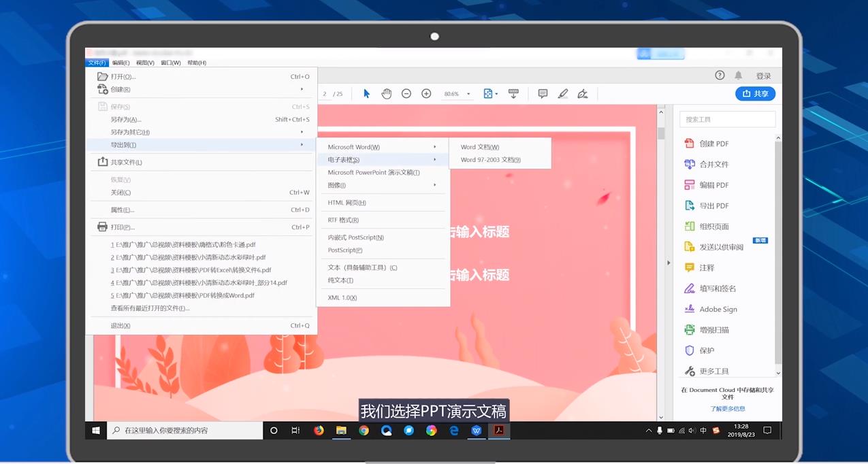Click the zoom out minus icon
This screenshot has height=464, width=868.
click(x=406, y=94)
